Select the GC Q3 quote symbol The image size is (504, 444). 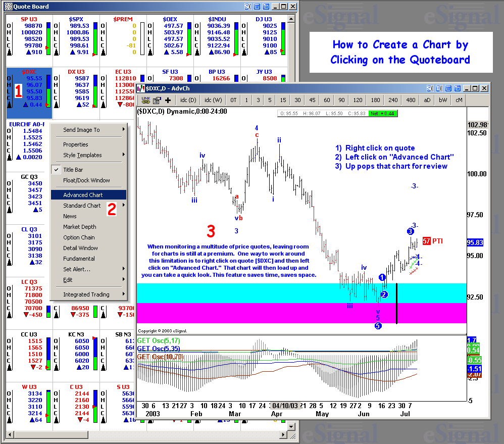[x=29, y=177]
